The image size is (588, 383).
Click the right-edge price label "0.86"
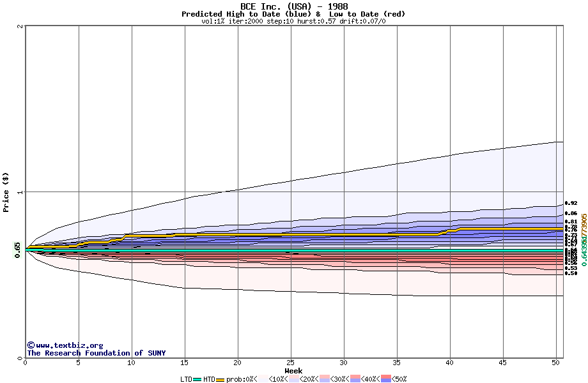coord(571,213)
